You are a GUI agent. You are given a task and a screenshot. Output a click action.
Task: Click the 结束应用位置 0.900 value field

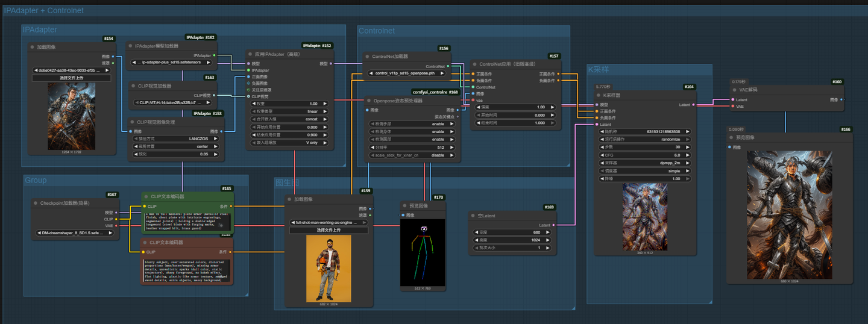[289, 135]
